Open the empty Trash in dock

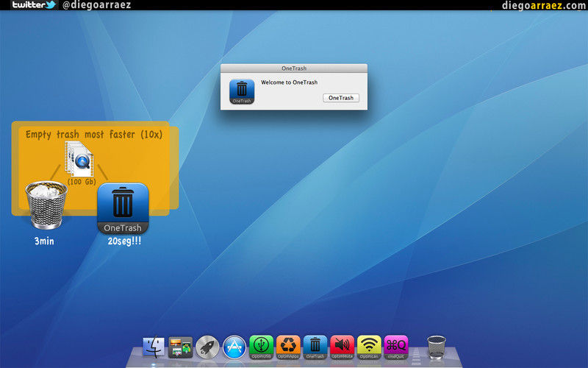tap(437, 347)
